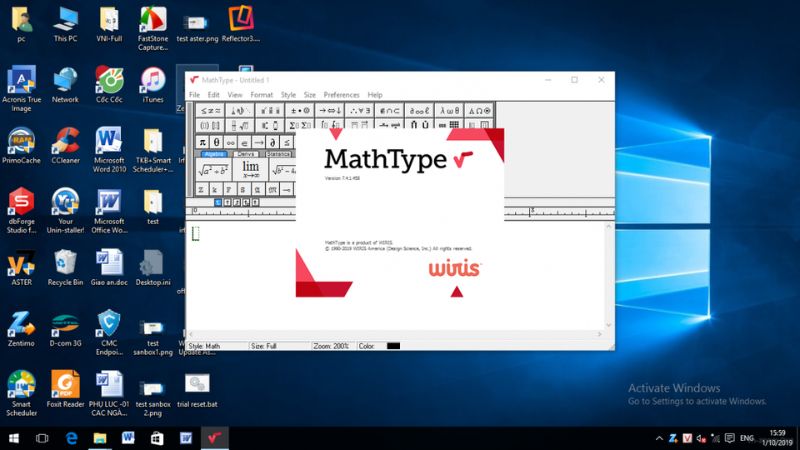
Task: Open the uppercase Greek letters palette
Action: click(479, 111)
